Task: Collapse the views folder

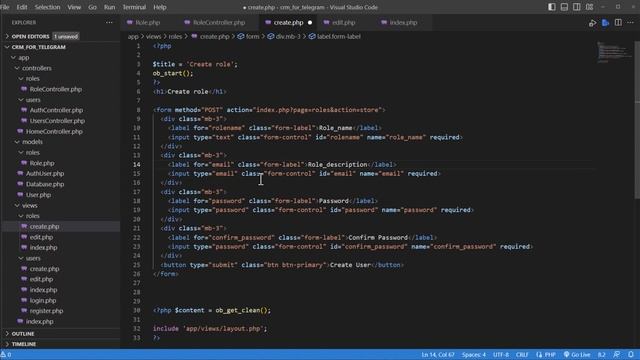Action: point(29,205)
